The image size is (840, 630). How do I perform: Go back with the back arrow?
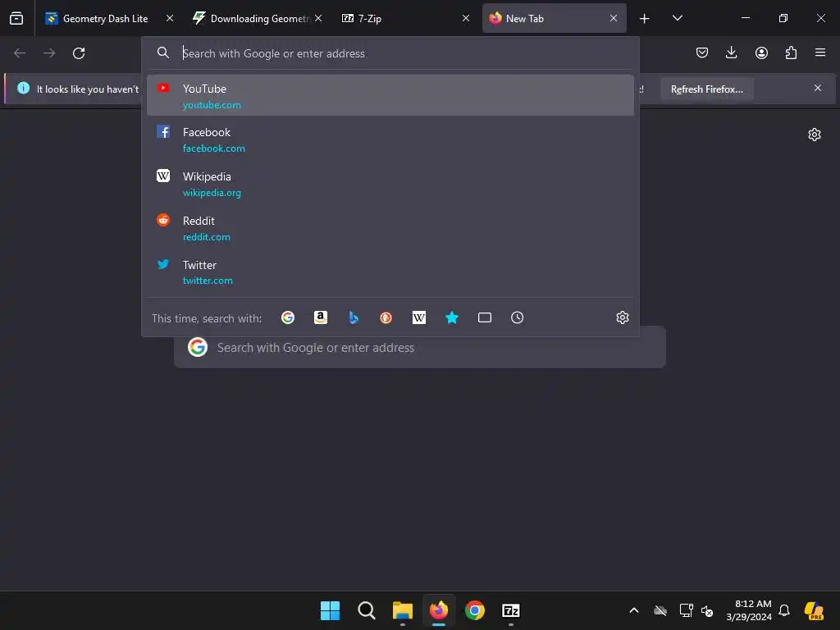pyautogui.click(x=20, y=53)
